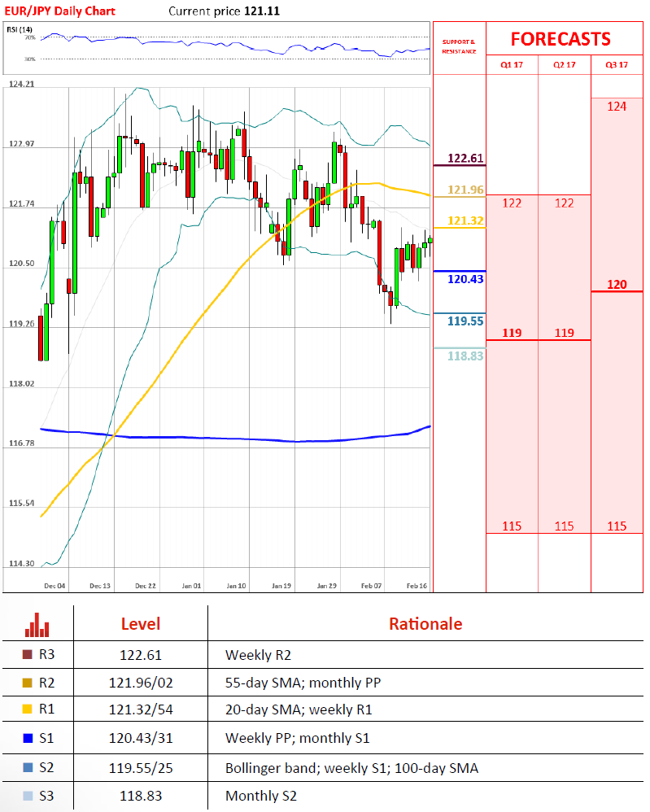Click the 118.02 price axis label
This screenshot has width=650, height=812.
tap(22, 383)
